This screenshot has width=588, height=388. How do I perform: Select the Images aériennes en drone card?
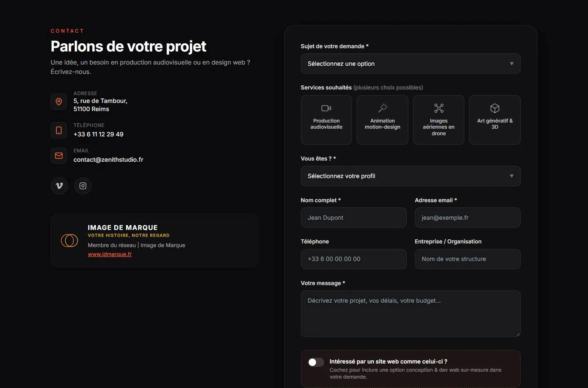tap(439, 120)
